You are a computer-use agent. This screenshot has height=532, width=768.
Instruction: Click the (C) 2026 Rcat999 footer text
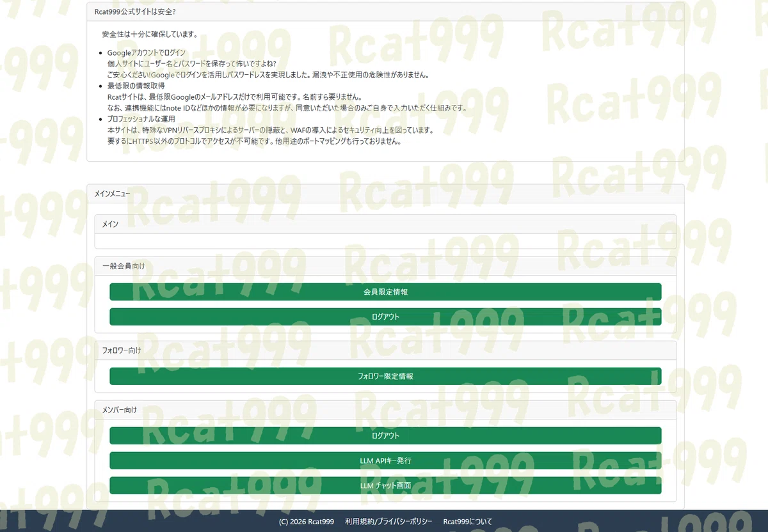click(x=307, y=522)
